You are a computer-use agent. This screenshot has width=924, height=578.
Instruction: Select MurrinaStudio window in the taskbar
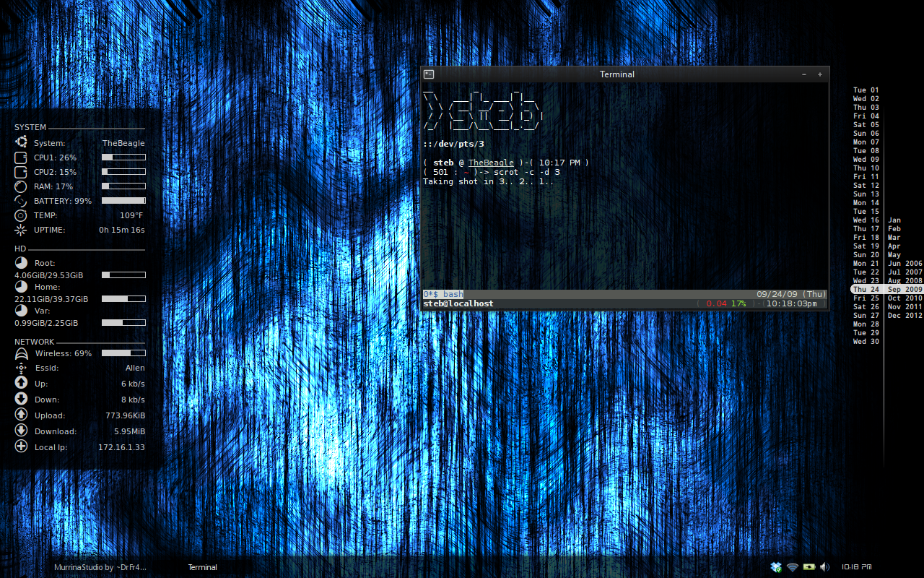click(100, 567)
